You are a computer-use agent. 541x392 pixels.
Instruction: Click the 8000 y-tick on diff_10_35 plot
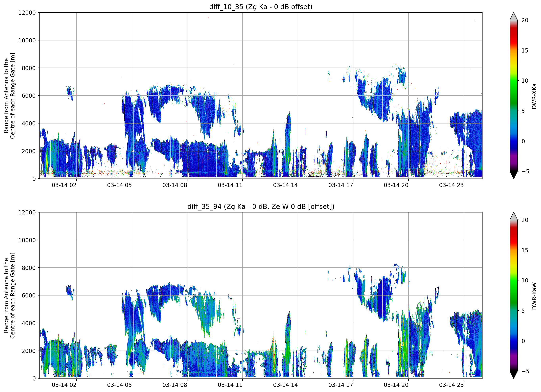29,68
